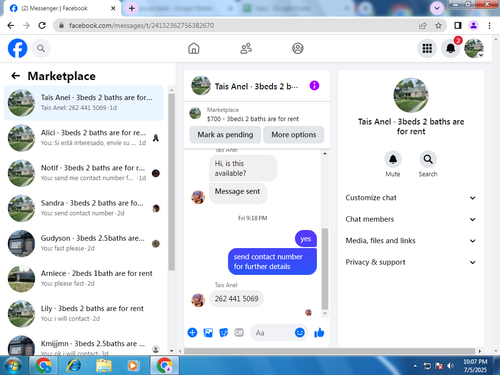Go back in Chrome browser
The width and height of the screenshot is (500, 375).
point(11,25)
